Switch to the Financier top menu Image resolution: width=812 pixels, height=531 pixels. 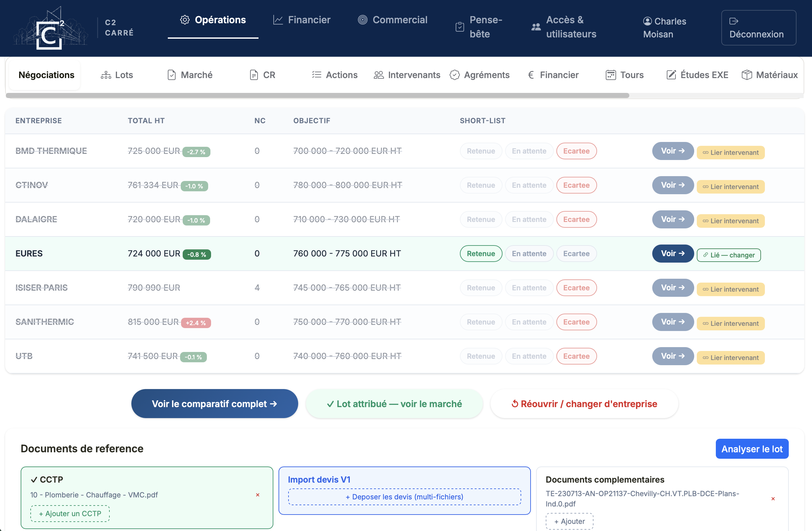coord(302,20)
